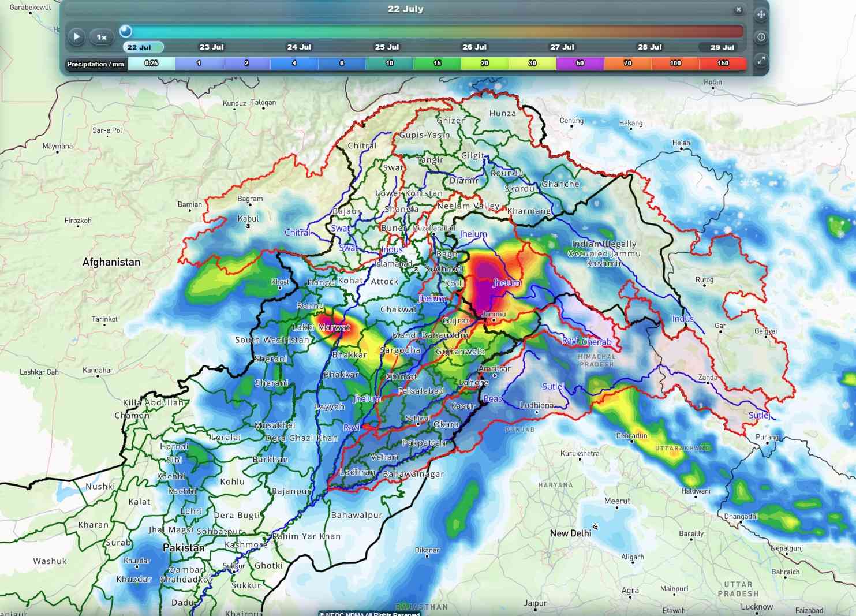Screen dimensions: 856x616
Task: Click the Lahore label on the map
Action: (x=473, y=383)
